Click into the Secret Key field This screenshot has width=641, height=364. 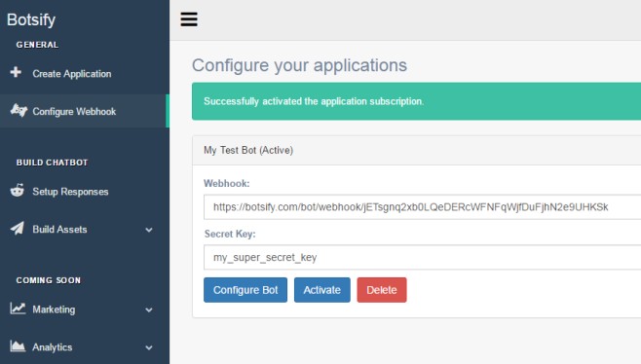pos(422,257)
